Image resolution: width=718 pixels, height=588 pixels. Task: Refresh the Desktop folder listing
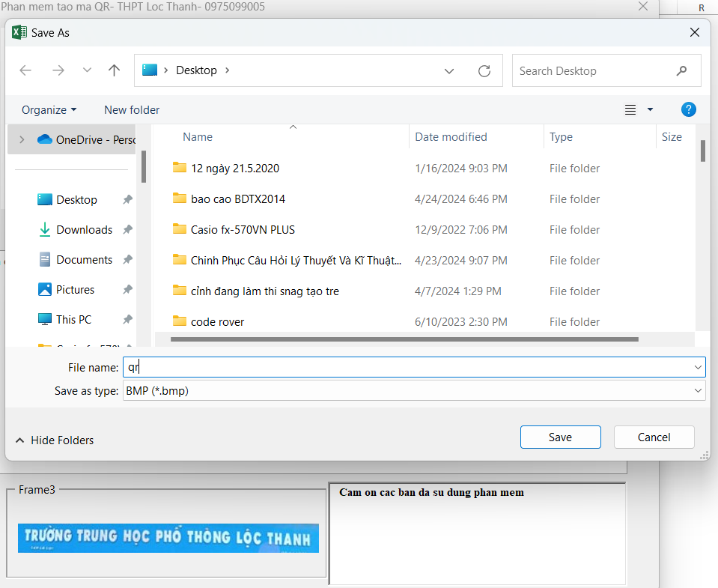pyautogui.click(x=484, y=70)
